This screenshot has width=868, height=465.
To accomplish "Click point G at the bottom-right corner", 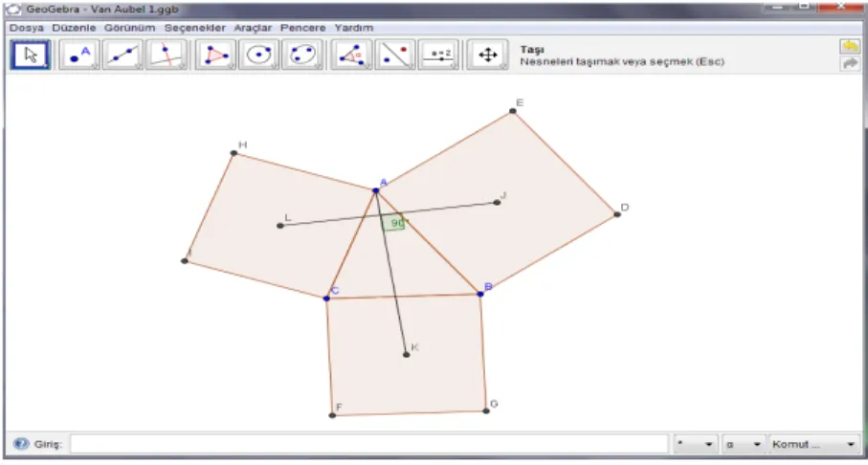I will click(486, 410).
